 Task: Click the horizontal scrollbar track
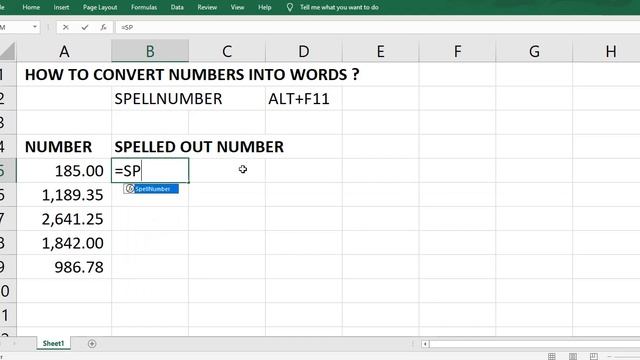click(x=535, y=344)
